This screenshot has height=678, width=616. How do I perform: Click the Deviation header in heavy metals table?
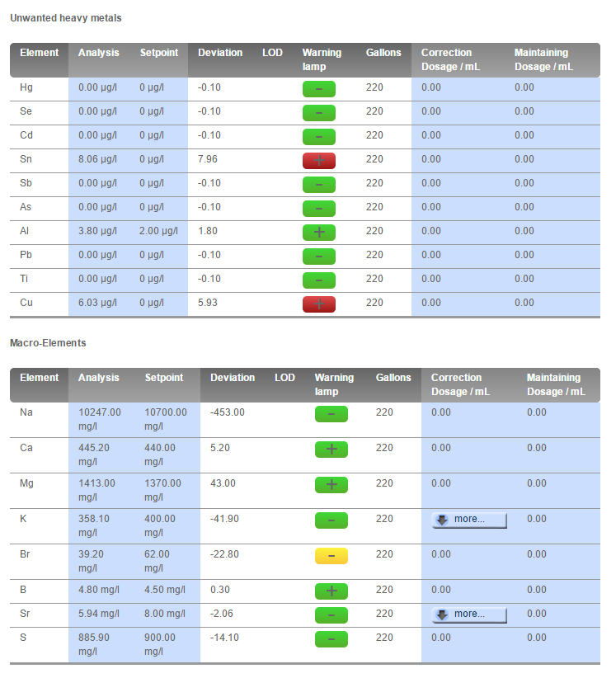(x=220, y=53)
